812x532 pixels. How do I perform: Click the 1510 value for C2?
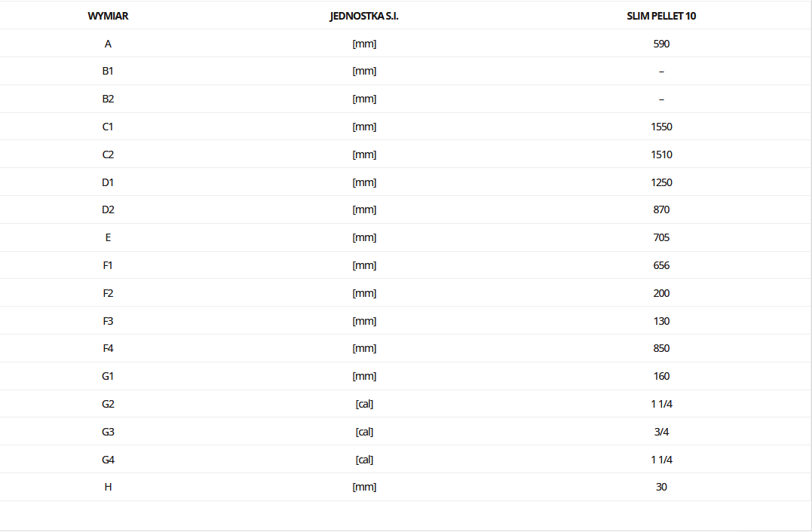coord(661,154)
